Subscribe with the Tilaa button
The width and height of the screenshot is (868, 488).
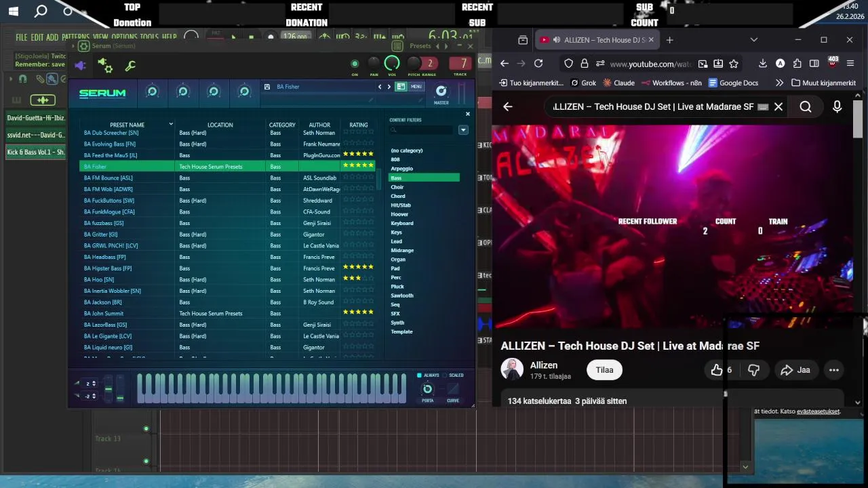click(604, 370)
